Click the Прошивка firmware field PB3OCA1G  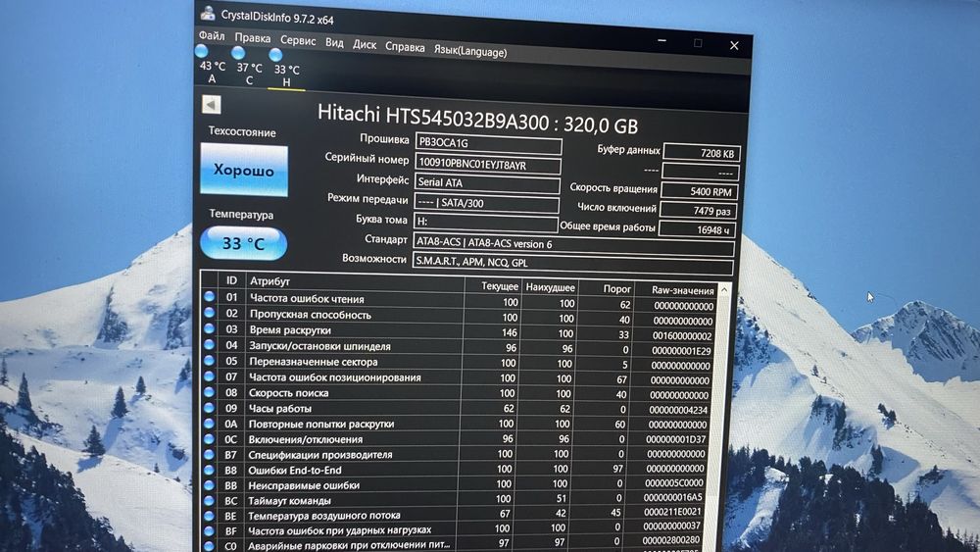click(488, 144)
